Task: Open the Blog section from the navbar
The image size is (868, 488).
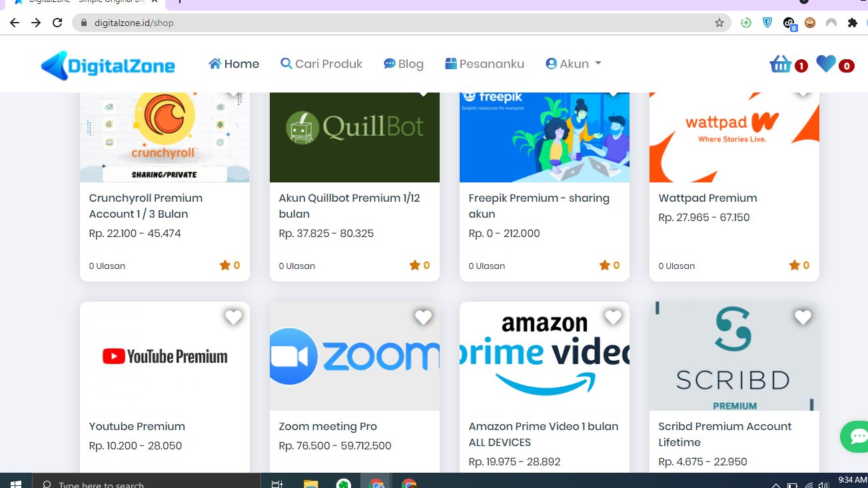Action: point(403,63)
